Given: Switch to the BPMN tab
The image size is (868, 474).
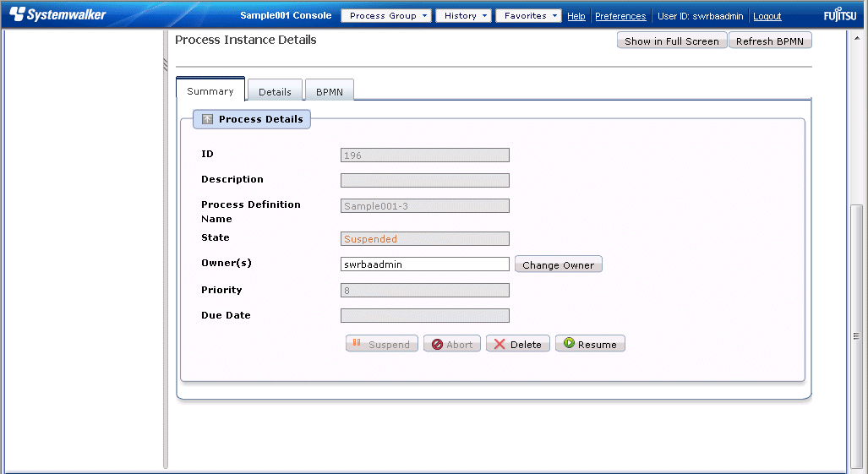Looking at the screenshot, I should click(x=330, y=91).
